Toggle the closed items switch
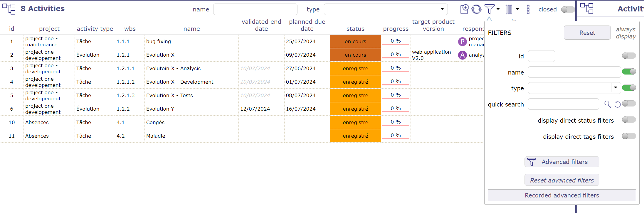Image resolution: width=644 pixels, height=213 pixels. pyautogui.click(x=568, y=9)
